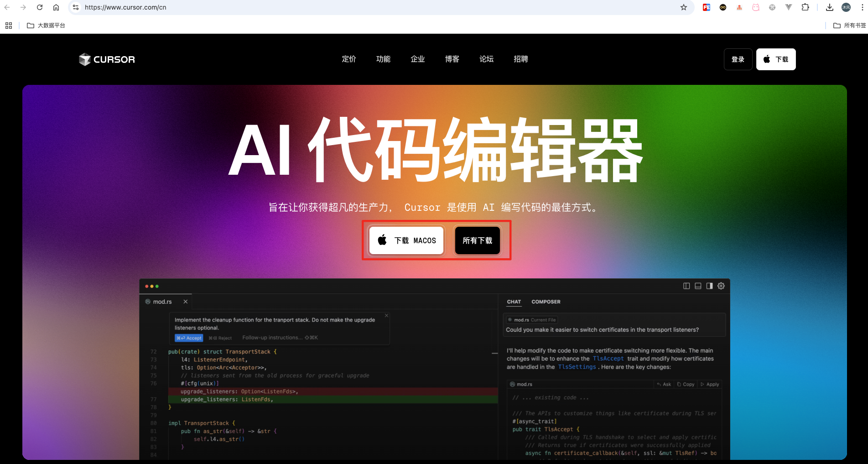This screenshot has height=464, width=868.
Task: Open site information icon in address bar
Action: click(x=76, y=7)
